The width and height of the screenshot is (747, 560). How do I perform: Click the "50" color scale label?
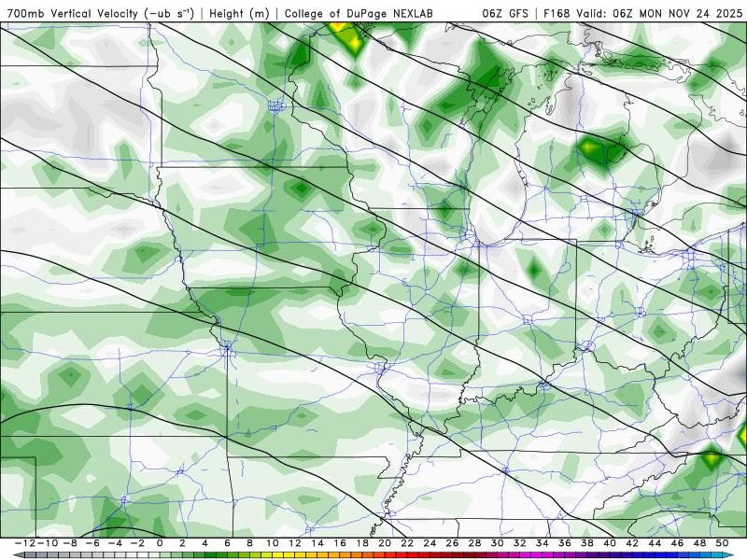(722, 543)
